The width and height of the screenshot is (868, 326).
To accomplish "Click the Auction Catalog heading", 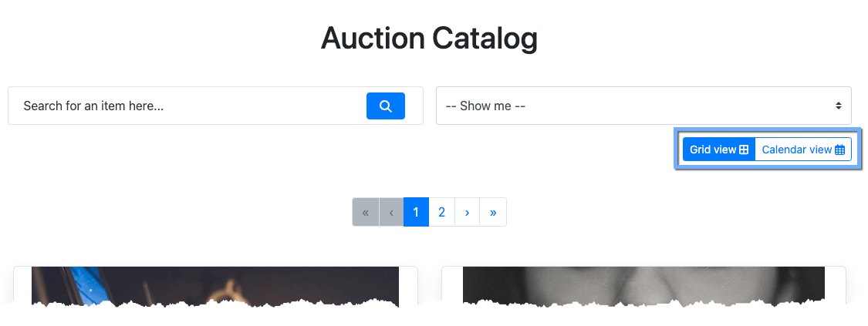I will pyautogui.click(x=429, y=39).
